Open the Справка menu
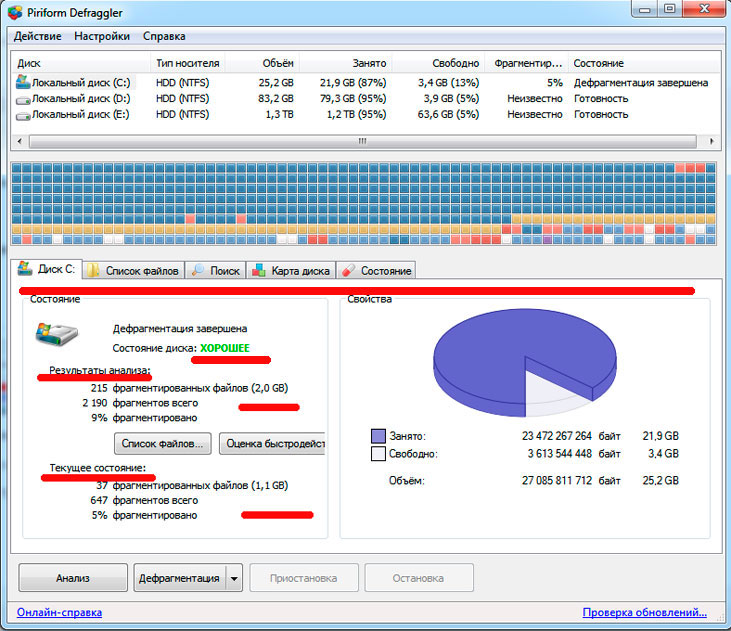The width and height of the screenshot is (731, 631). point(164,36)
